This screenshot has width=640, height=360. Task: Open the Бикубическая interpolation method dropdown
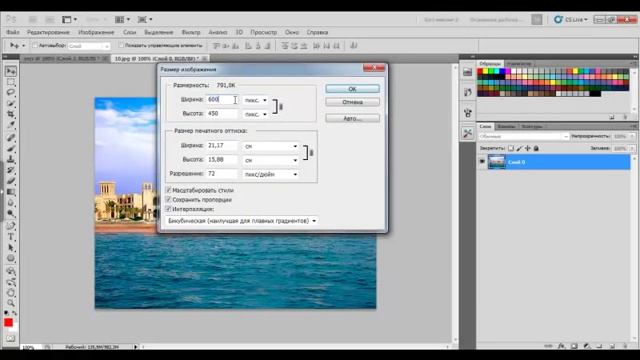pos(242,221)
